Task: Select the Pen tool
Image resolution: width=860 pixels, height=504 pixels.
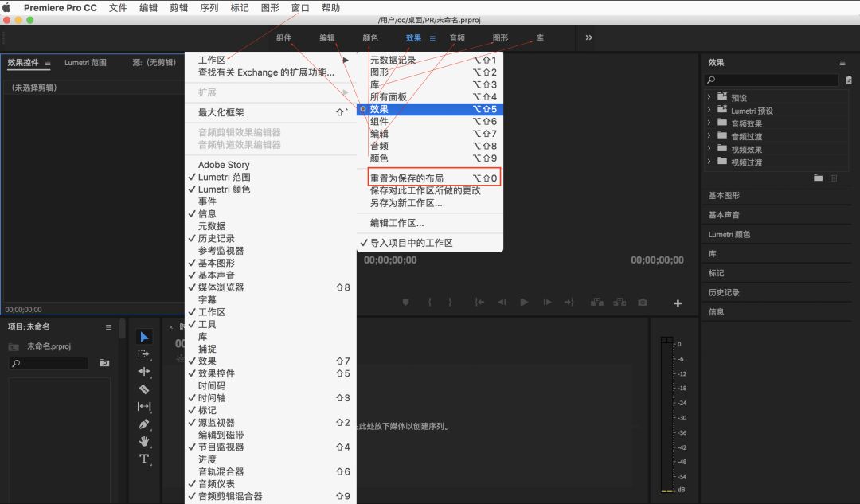Action: 143,424
